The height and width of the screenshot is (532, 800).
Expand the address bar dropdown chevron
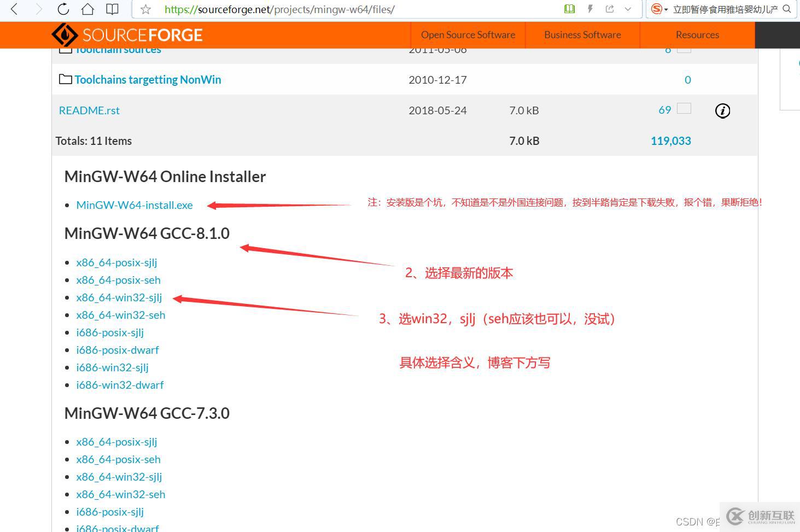click(x=628, y=9)
